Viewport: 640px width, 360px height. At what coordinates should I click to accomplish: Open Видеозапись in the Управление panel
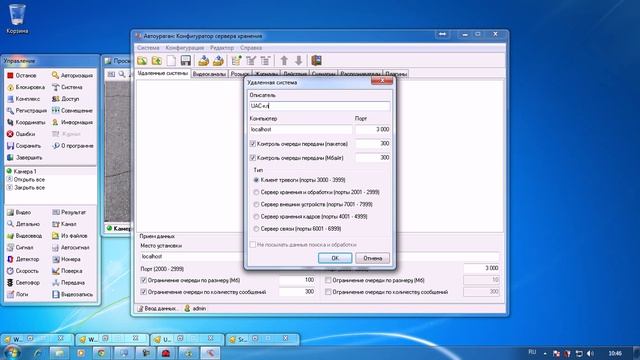tap(73, 294)
